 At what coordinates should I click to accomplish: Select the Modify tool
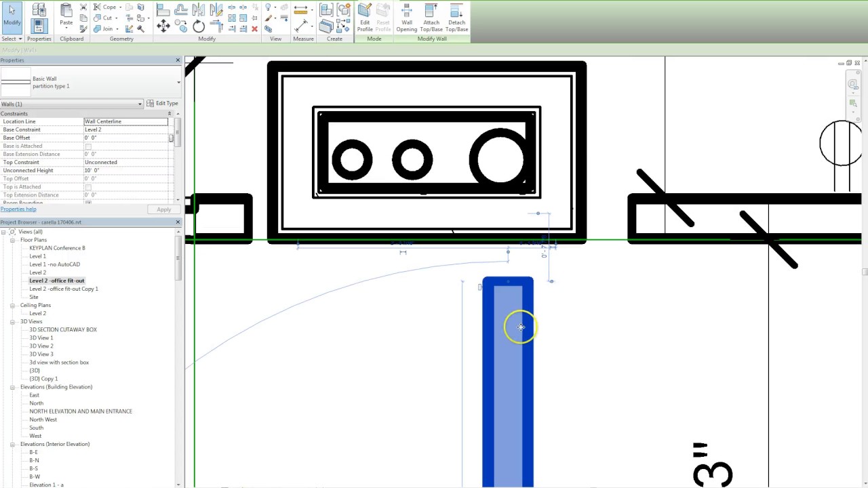(12, 18)
